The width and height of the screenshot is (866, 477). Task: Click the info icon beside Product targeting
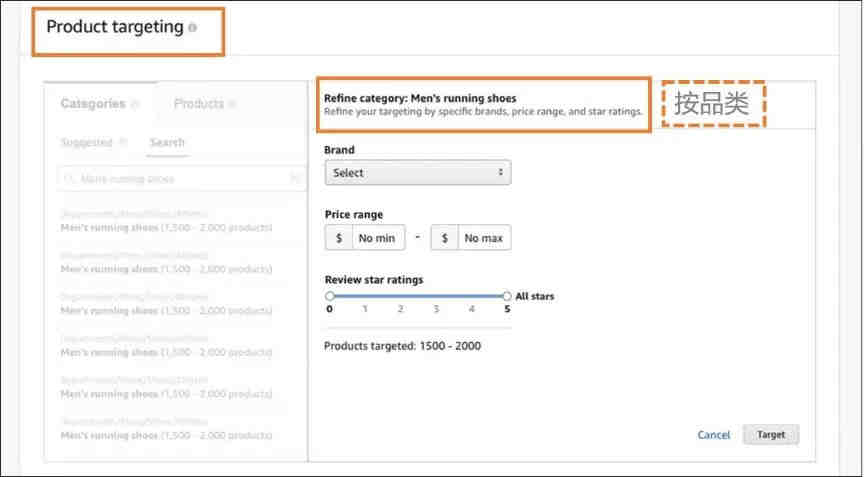[x=192, y=28]
